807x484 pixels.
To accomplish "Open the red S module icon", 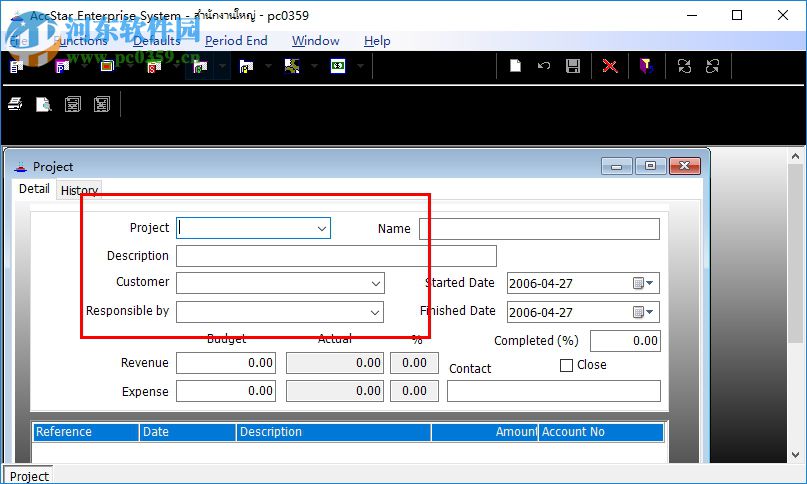I will 154,66.
